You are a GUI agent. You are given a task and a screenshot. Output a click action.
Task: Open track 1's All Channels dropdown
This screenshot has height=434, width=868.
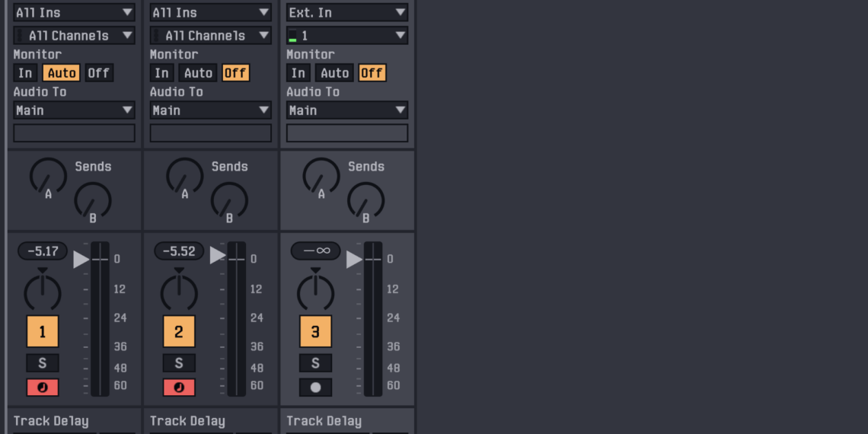click(74, 36)
